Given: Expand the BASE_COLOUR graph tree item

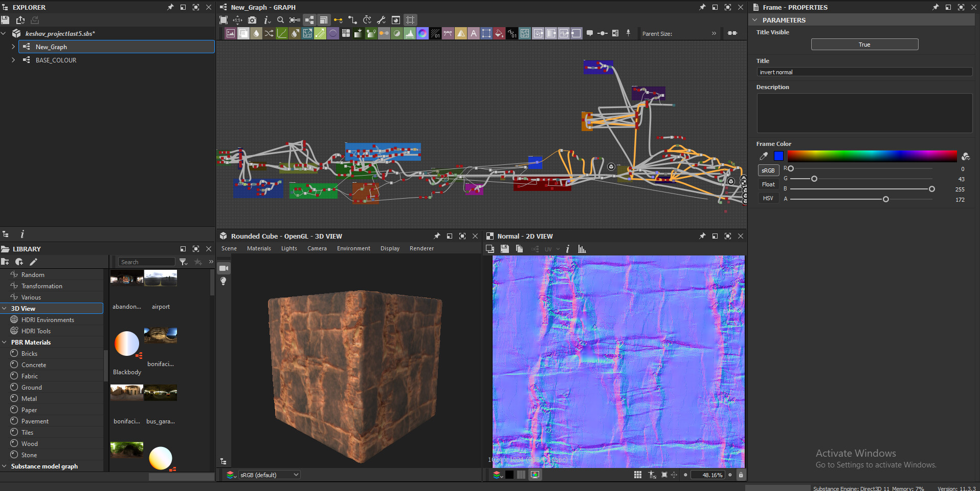Looking at the screenshot, I should pyautogui.click(x=13, y=60).
